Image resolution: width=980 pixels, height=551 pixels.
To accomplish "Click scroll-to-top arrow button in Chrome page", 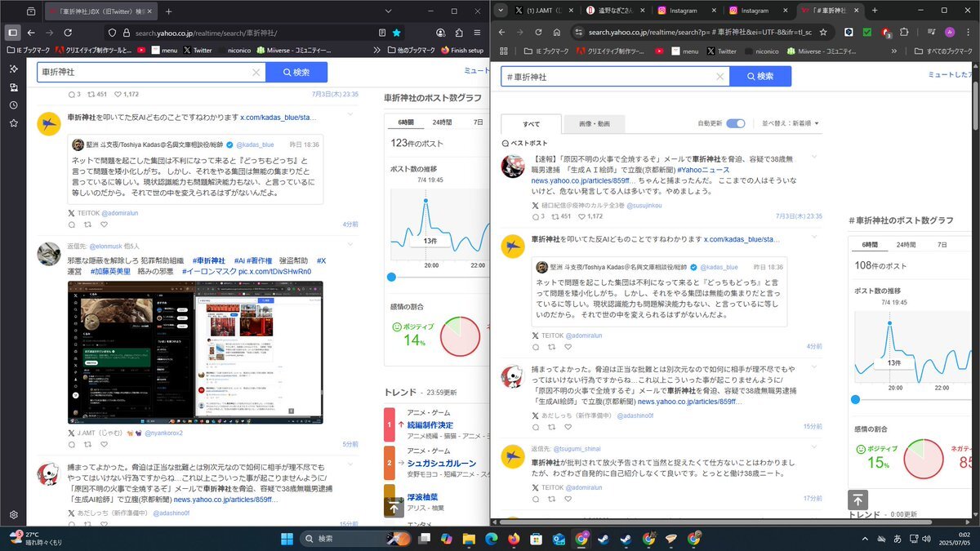I will pyautogui.click(x=857, y=500).
